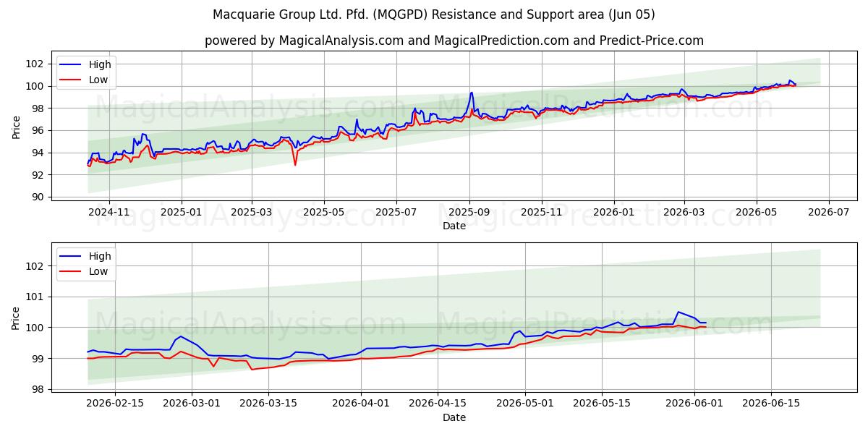This screenshot has height=434, width=868.
Task: Click the '2026-01' x-axis label
Action: [x=614, y=213]
